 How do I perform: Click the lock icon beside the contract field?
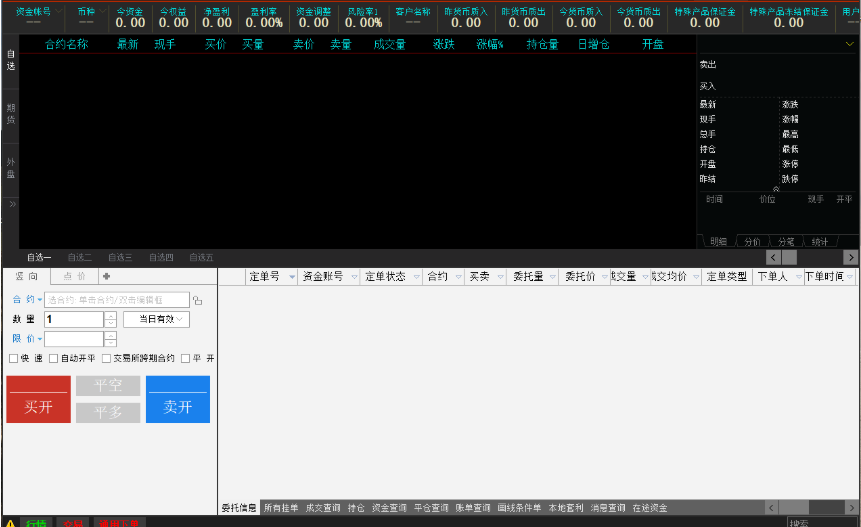click(197, 300)
